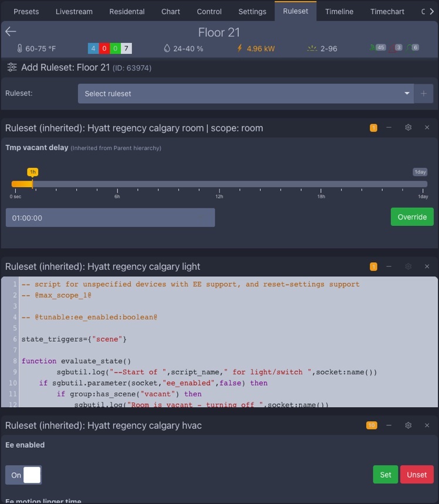Click the red device badge 3
The width and height of the screenshot is (439, 504).
[x=399, y=48]
